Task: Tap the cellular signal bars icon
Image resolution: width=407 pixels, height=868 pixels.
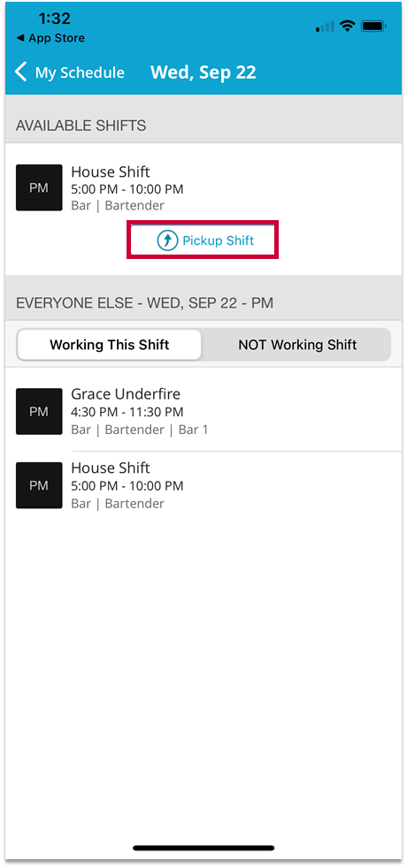Action: pos(325,27)
